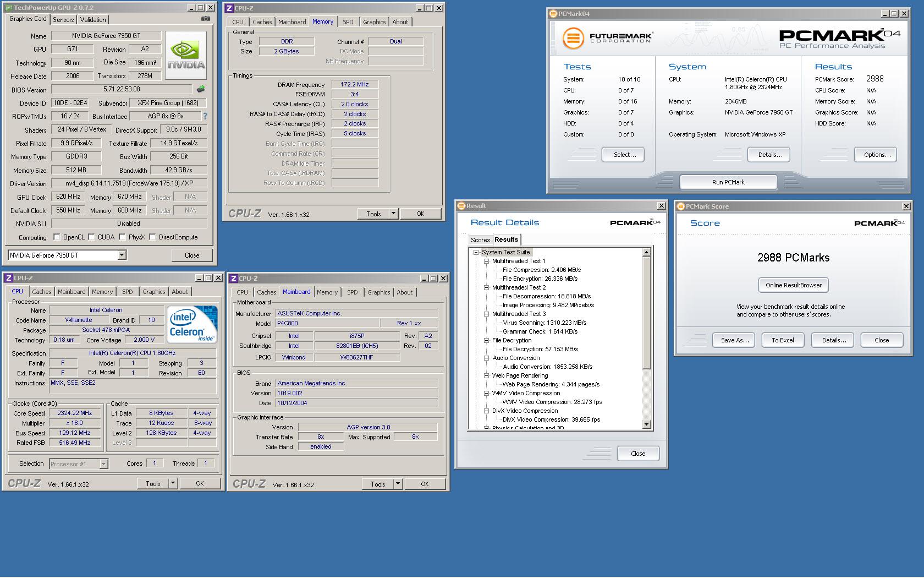Screen dimensions: 924x578
Task: Click the CPU-Z CPU window title icon
Action: coord(9,278)
